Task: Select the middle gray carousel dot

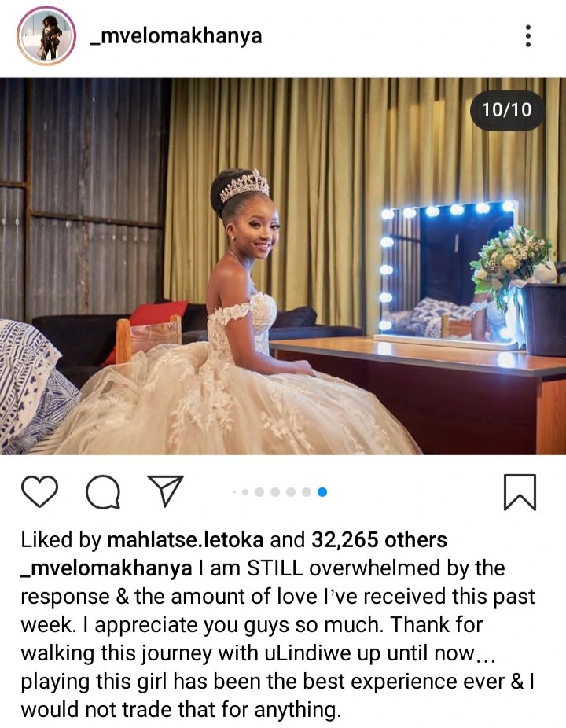Action: [x=275, y=492]
